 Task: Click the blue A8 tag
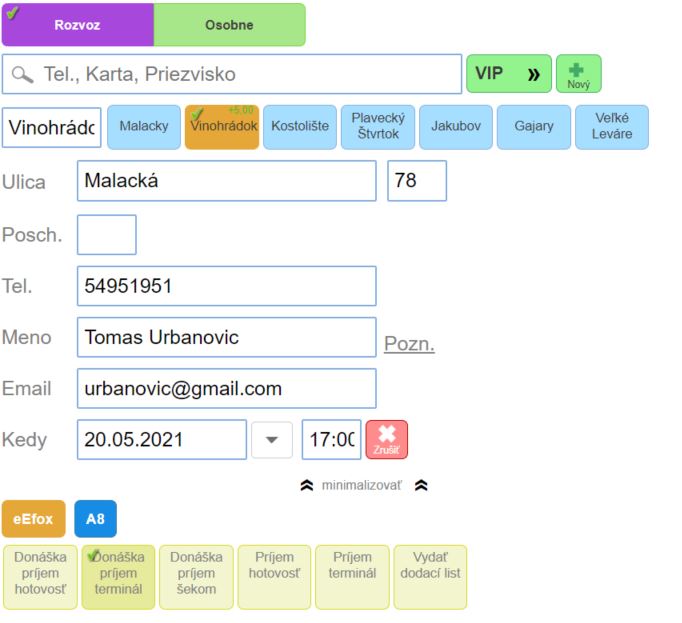(95, 519)
